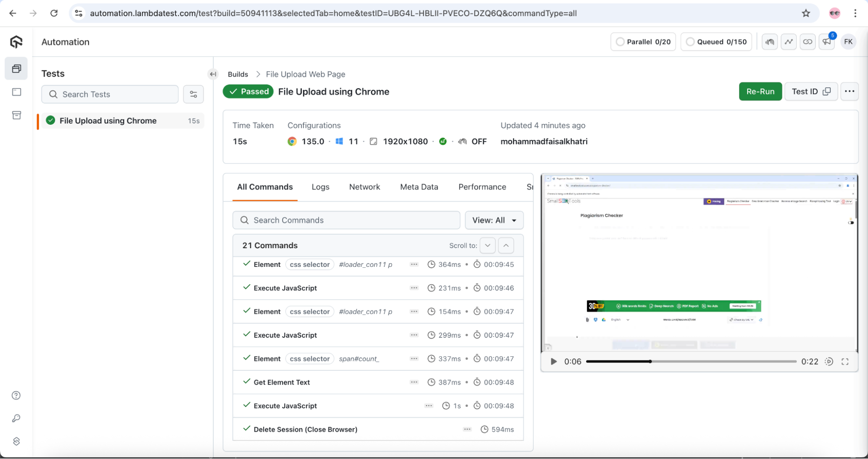The image size is (868, 459).
Task: Open the search filter settings beside Search Tests
Action: point(194,94)
